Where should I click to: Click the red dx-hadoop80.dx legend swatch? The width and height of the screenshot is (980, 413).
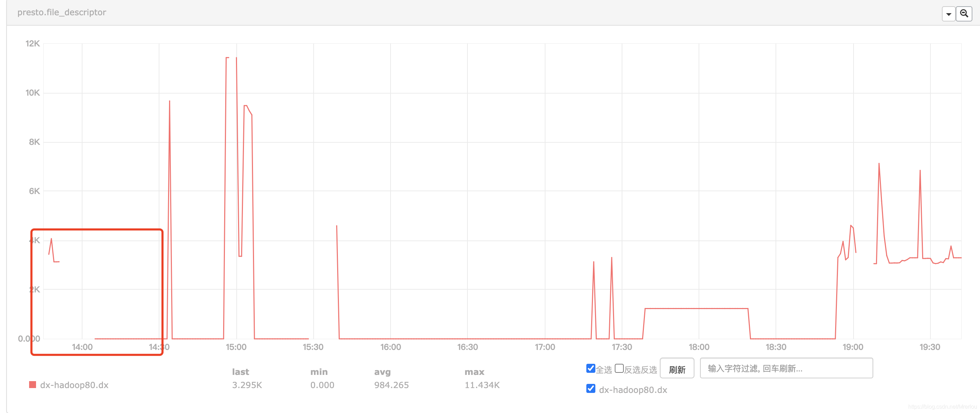33,385
